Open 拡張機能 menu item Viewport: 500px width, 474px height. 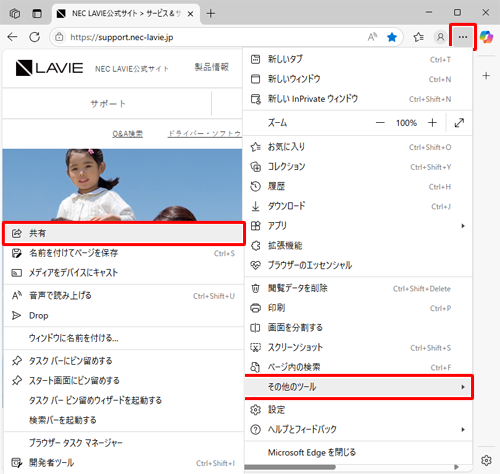pyautogui.click(x=358, y=246)
